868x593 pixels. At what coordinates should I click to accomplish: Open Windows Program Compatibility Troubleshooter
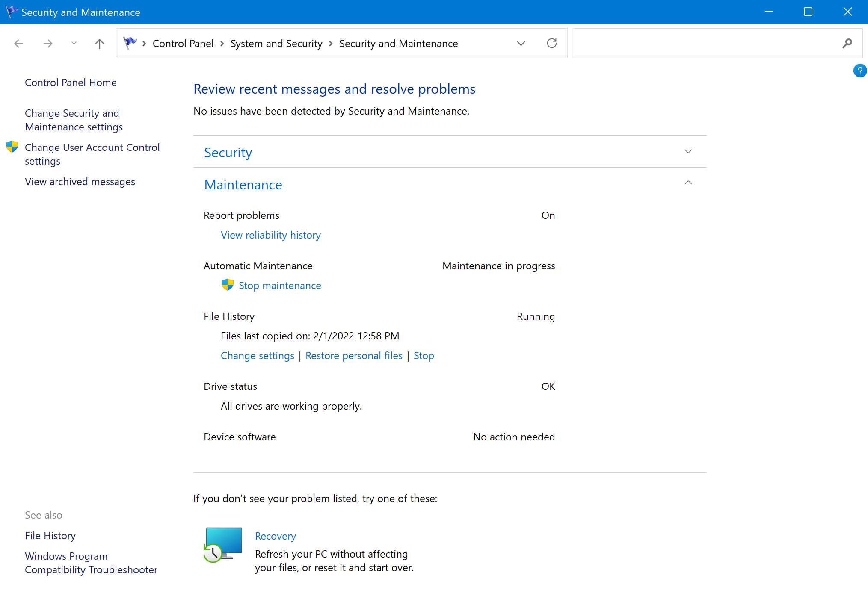(91, 563)
